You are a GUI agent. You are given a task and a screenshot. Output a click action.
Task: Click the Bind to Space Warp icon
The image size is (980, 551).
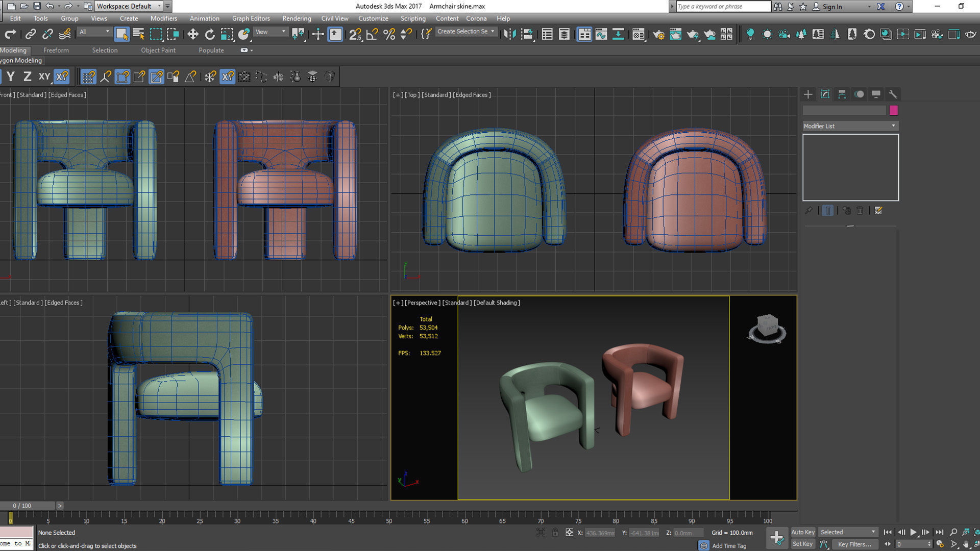pyautogui.click(x=65, y=34)
